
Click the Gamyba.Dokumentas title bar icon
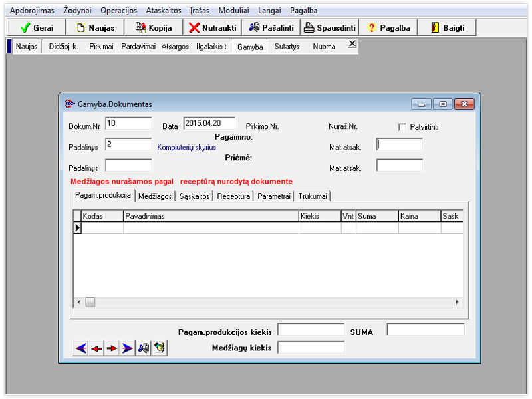(x=70, y=104)
